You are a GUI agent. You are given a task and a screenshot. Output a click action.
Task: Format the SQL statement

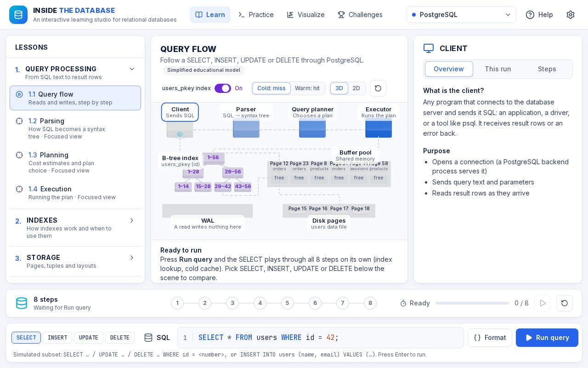click(x=490, y=338)
